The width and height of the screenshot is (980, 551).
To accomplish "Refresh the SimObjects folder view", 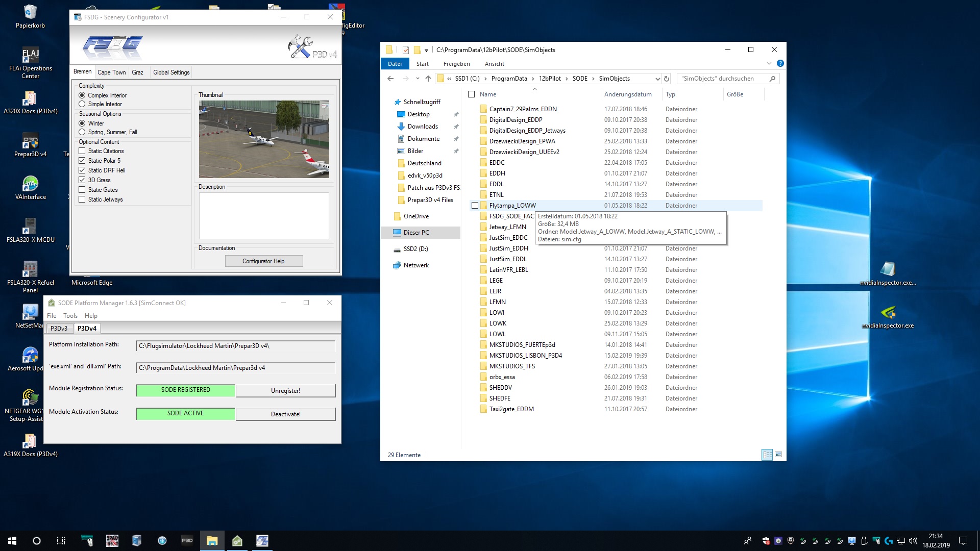I will click(666, 79).
